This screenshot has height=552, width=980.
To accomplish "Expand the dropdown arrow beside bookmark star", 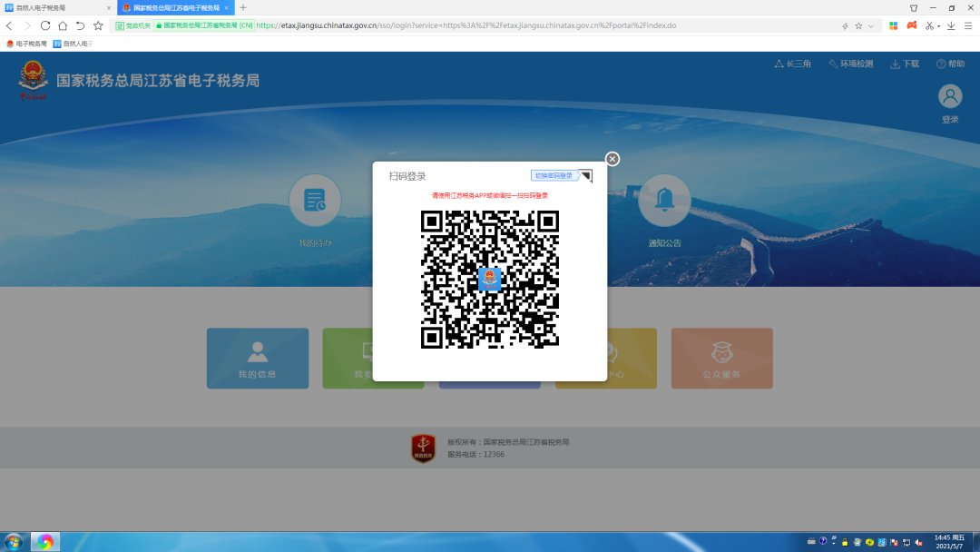I will click(871, 26).
